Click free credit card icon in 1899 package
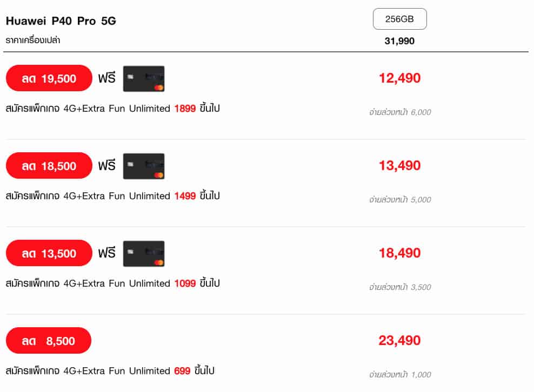 [x=144, y=79]
